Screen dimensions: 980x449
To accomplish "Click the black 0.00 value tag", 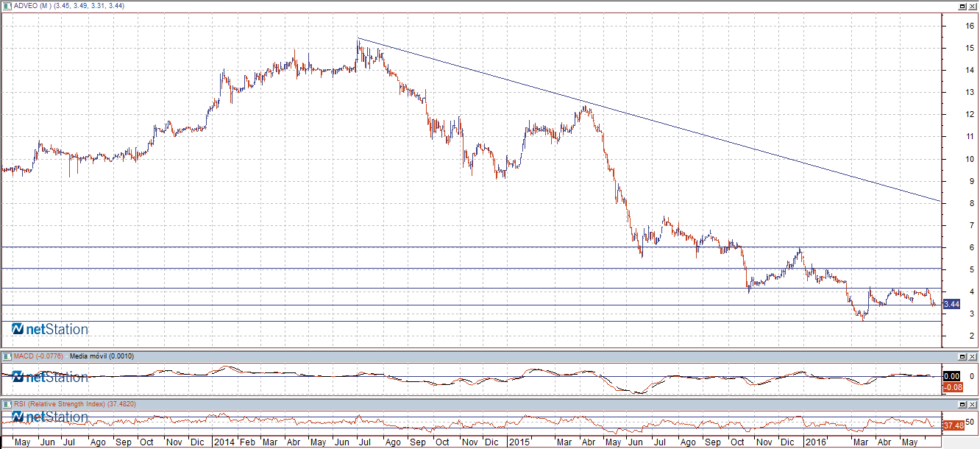I will 951,376.
